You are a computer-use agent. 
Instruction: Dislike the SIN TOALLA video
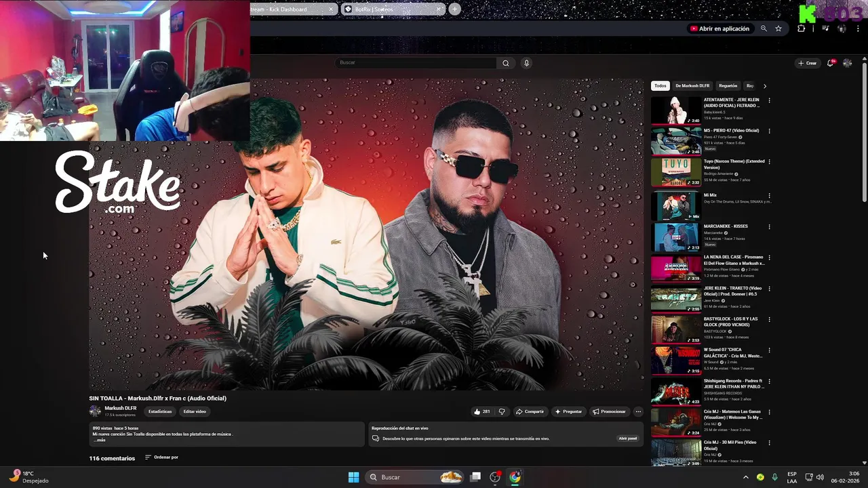click(502, 411)
